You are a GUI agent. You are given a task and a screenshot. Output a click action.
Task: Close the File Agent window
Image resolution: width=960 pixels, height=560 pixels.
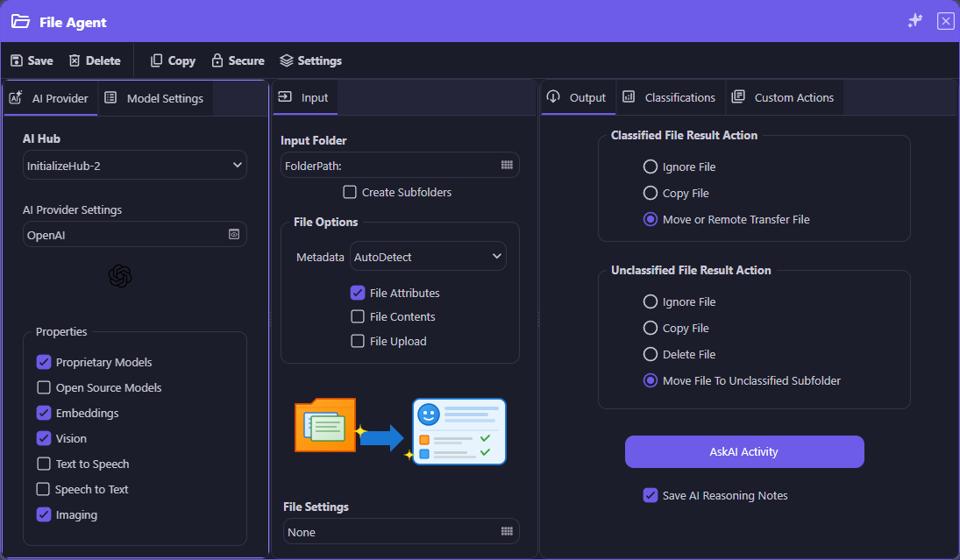tap(945, 21)
